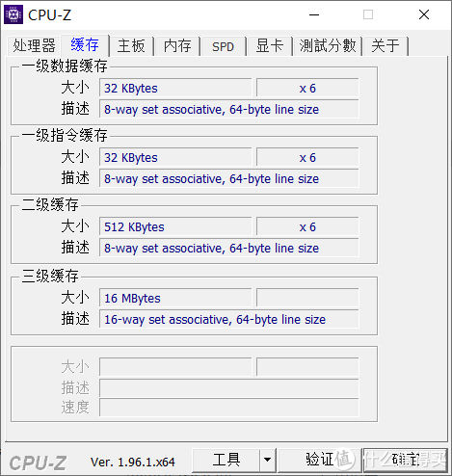Image resolution: width=452 pixels, height=476 pixels.
Task: Click the 一级指令缓存 group label
Action: 65,135
